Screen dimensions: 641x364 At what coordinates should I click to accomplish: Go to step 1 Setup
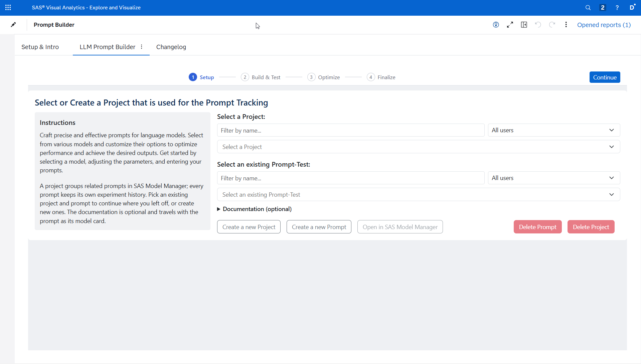(x=201, y=77)
